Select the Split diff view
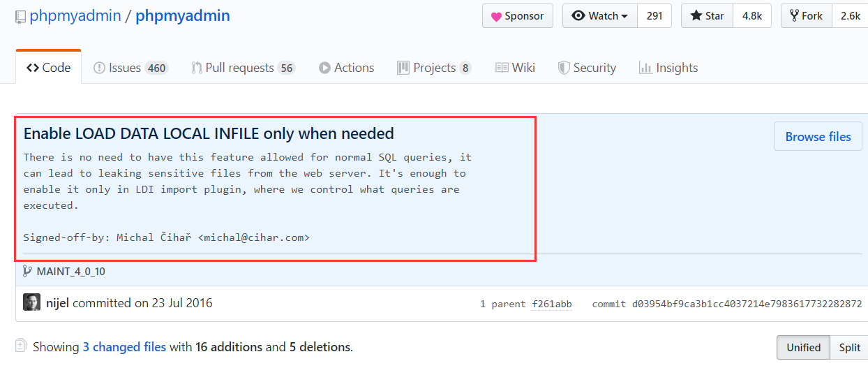Screen dimensions: 868x368 pyautogui.click(x=849, y=347)
